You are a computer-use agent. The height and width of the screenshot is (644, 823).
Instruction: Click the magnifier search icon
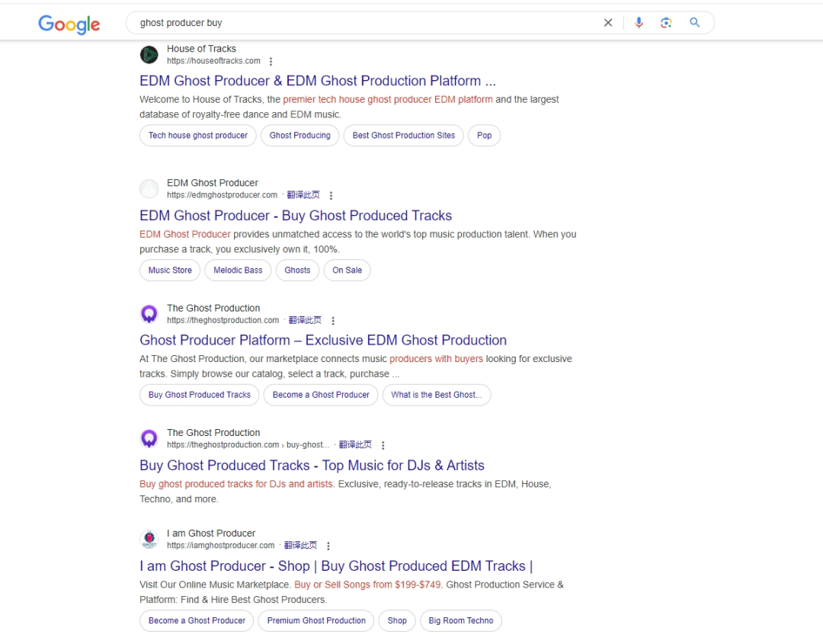694,23
